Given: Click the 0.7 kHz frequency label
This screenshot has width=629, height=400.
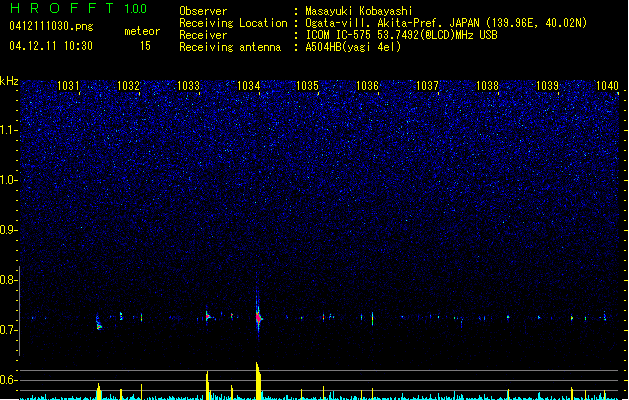Looking at the screenshot, I should pos(9,330).
